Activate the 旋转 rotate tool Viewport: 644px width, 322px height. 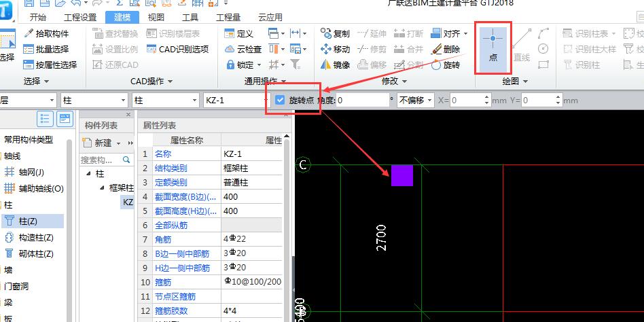[x=446, y=65]
